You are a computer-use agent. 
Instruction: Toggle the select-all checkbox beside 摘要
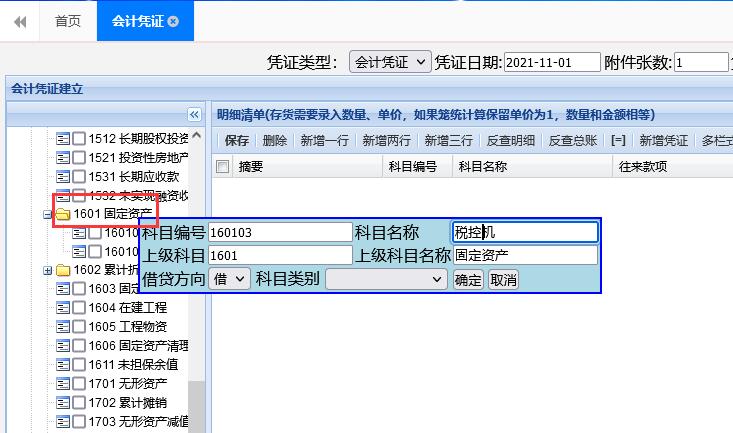222,167
